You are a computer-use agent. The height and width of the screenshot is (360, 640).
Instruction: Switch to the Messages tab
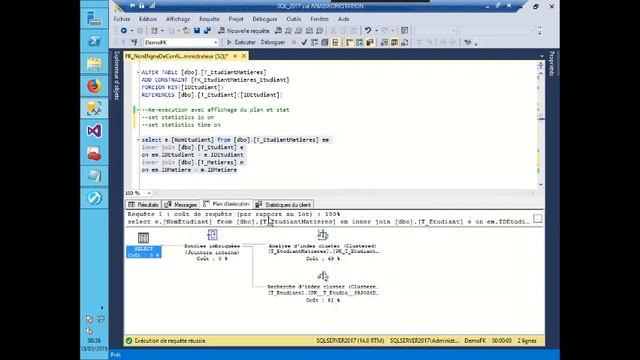[x=181, y=204]
